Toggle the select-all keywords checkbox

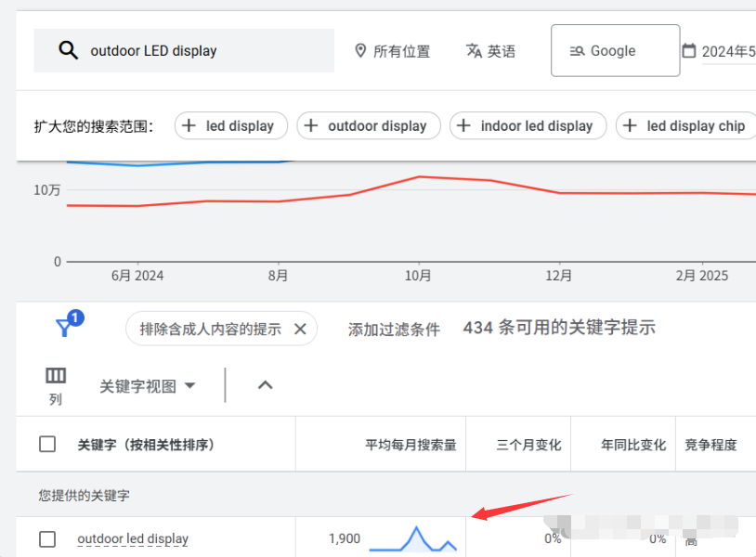point(47,444)
